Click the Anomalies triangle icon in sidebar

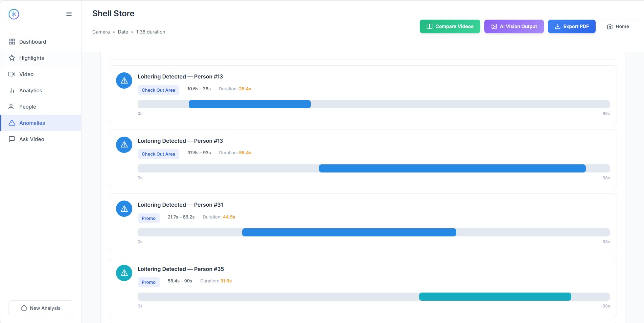[12, 123]
